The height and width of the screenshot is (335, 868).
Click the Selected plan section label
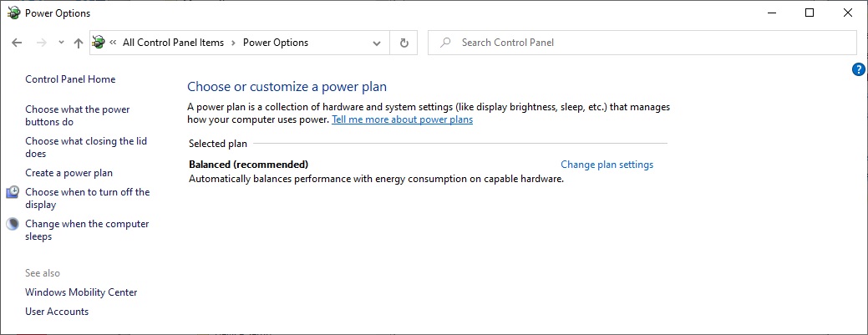pos(217,144)
